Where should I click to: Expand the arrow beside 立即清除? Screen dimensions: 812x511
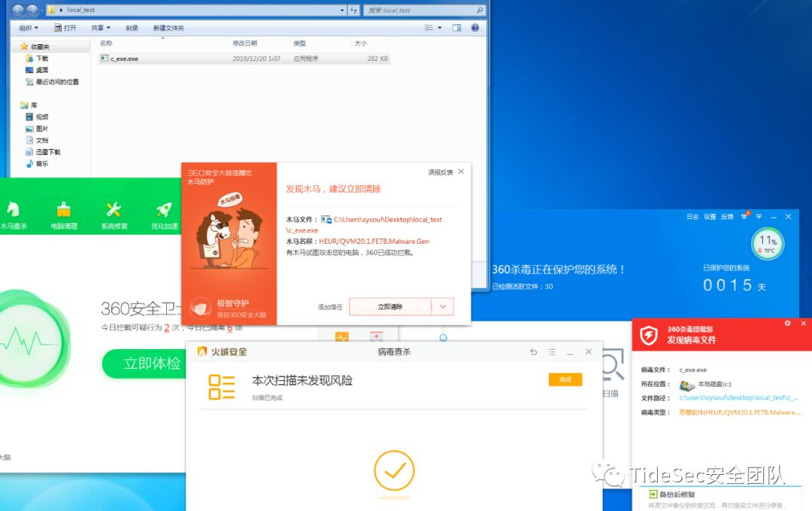443,307
